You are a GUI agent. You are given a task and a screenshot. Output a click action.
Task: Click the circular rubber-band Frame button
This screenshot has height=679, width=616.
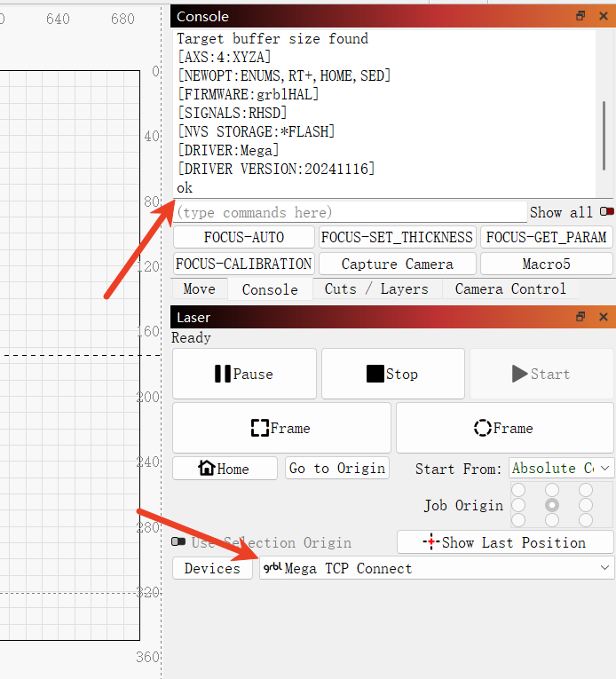point(503,428)
